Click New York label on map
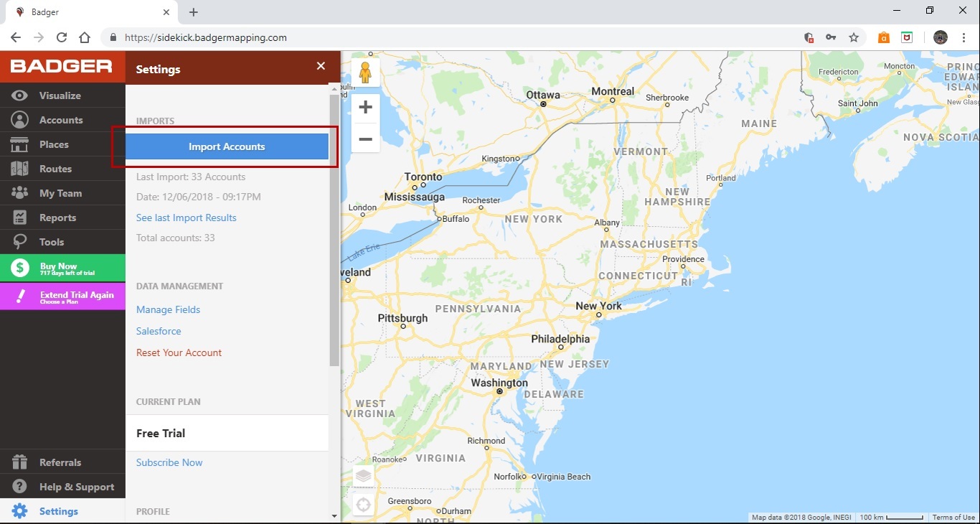The width and height of the screenshot is (980, 524). coord(598,306)
